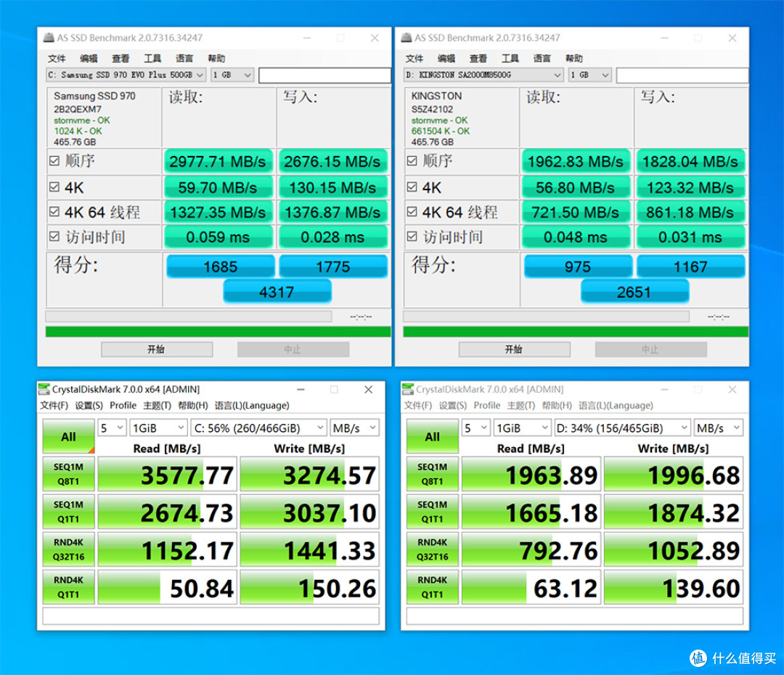Open 工具 menu in Kingston AS SSD window
Viewport: 784px width, 675px height.
510,59
